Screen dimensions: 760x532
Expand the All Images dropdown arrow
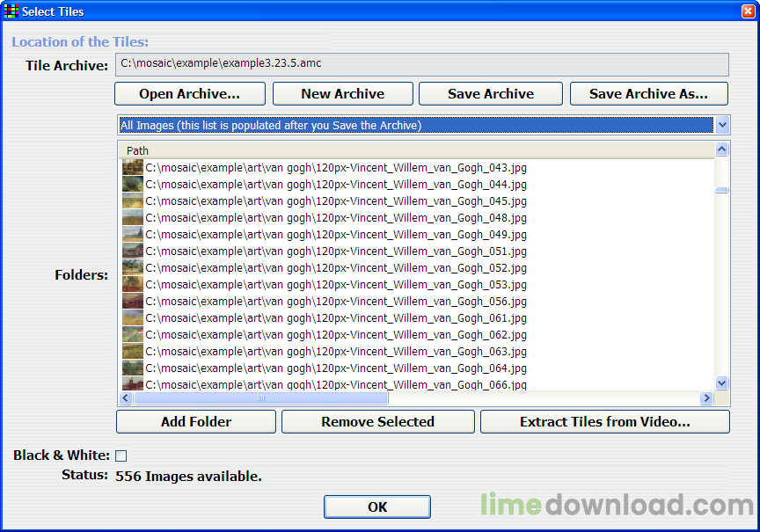click(x=722, y=125)
